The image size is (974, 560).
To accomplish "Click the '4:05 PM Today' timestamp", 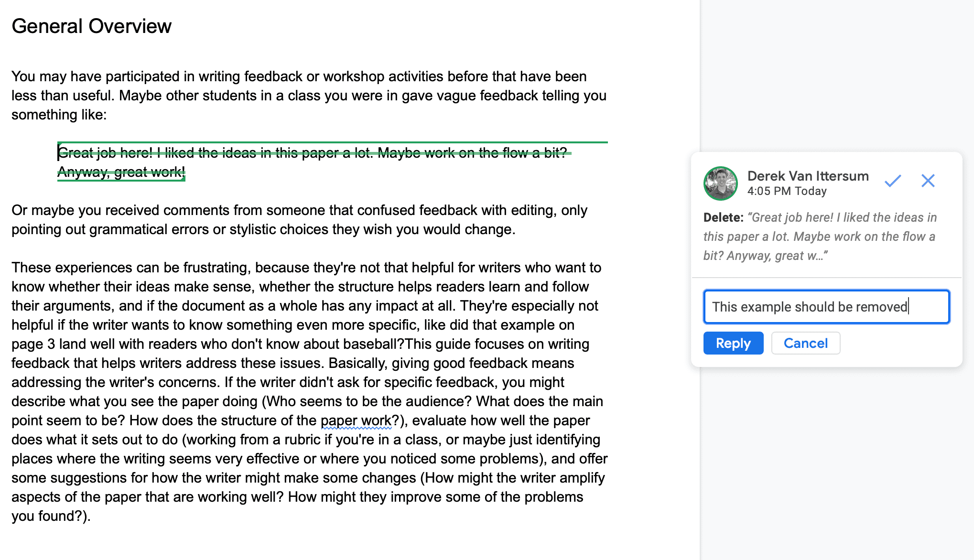I will pyautogui.click(x=787, y=191).
